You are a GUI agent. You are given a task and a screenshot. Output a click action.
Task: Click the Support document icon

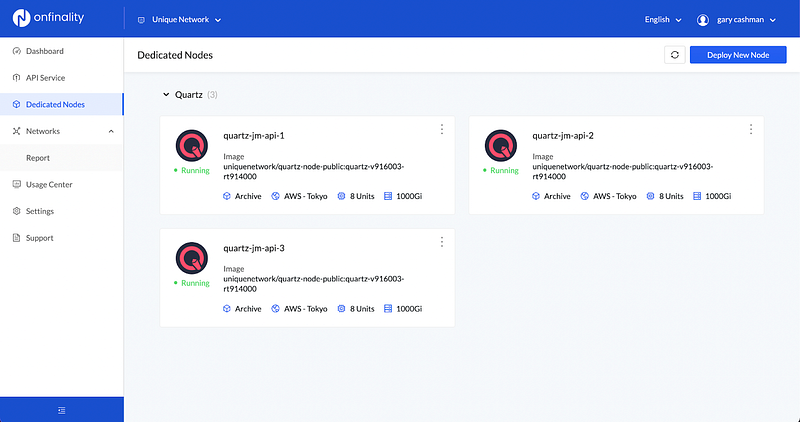(x=16, y=238)
